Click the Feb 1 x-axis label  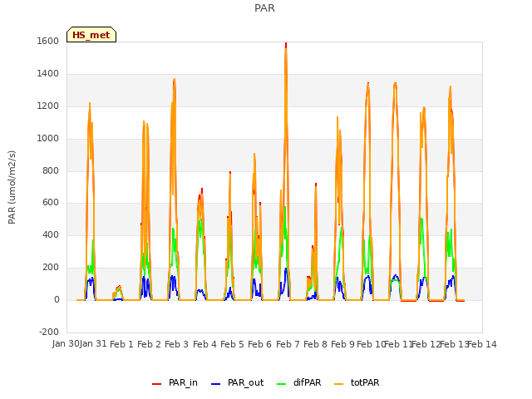121,344
